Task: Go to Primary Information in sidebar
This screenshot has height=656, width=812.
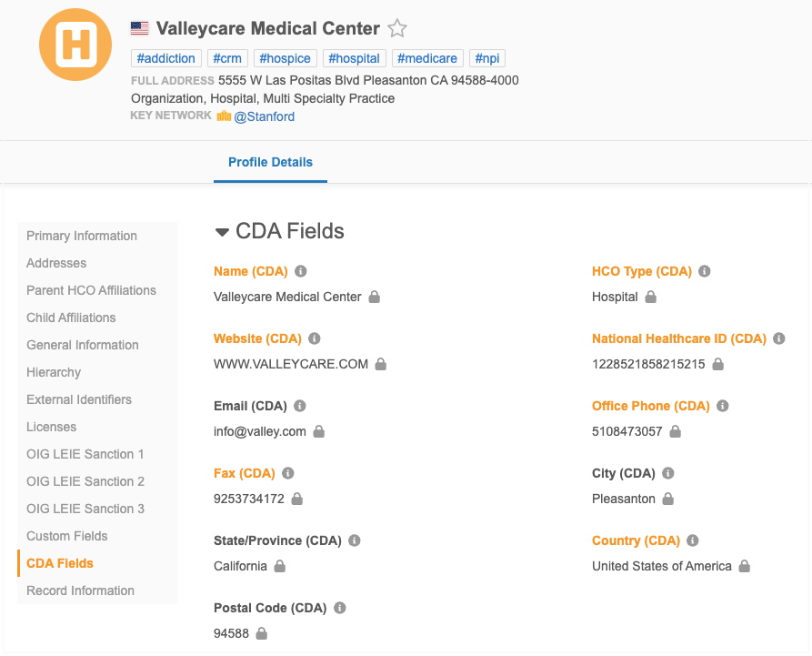Action: (x=82, y=236)
